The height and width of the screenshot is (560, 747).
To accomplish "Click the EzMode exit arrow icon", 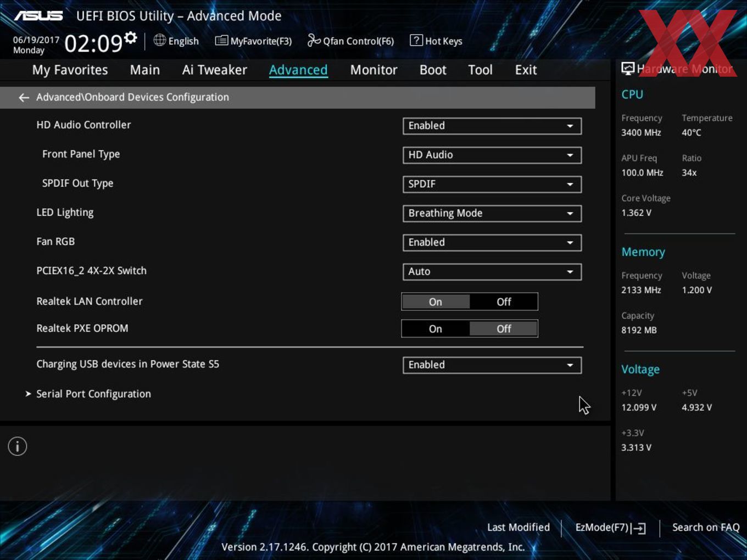I will 638,528.
